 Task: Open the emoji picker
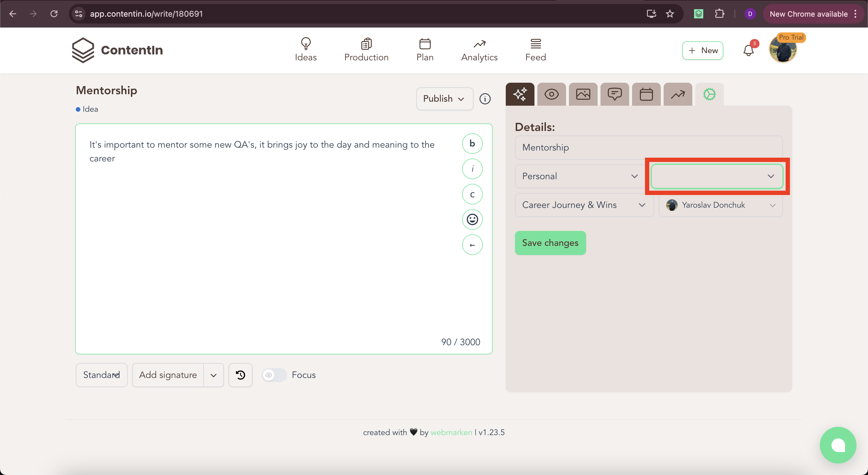472,219
